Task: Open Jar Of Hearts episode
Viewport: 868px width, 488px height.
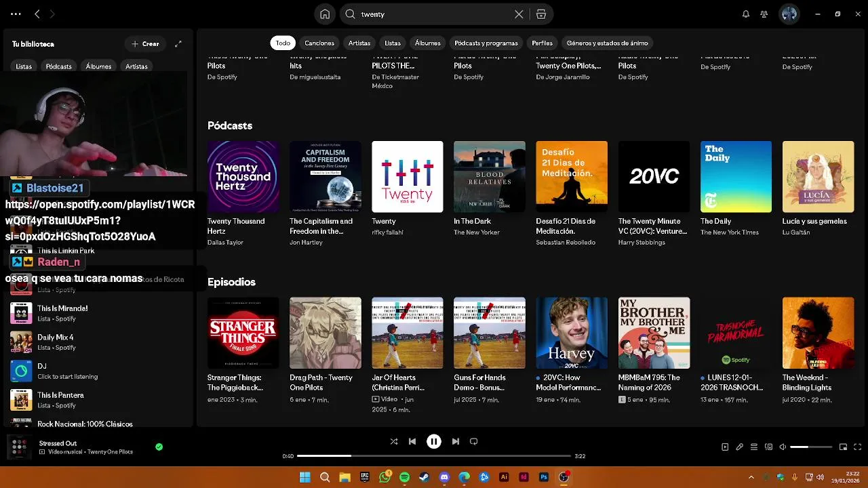Action: pyautogui.click(x=408, y=333)
